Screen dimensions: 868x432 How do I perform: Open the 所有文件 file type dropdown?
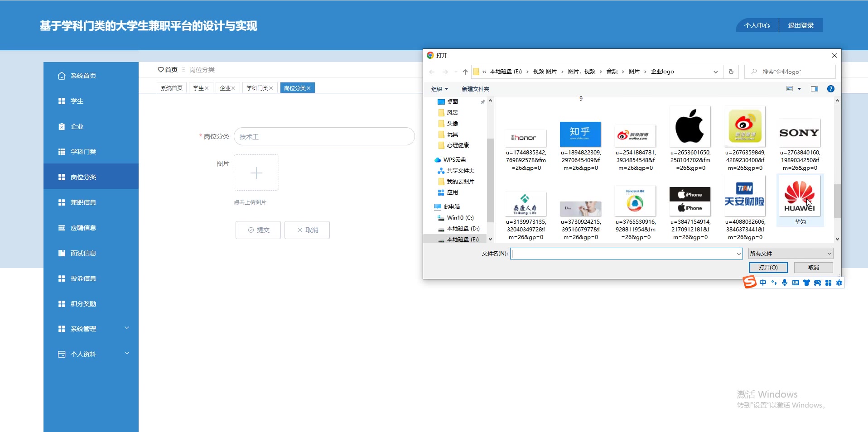(x=791, y=254)
